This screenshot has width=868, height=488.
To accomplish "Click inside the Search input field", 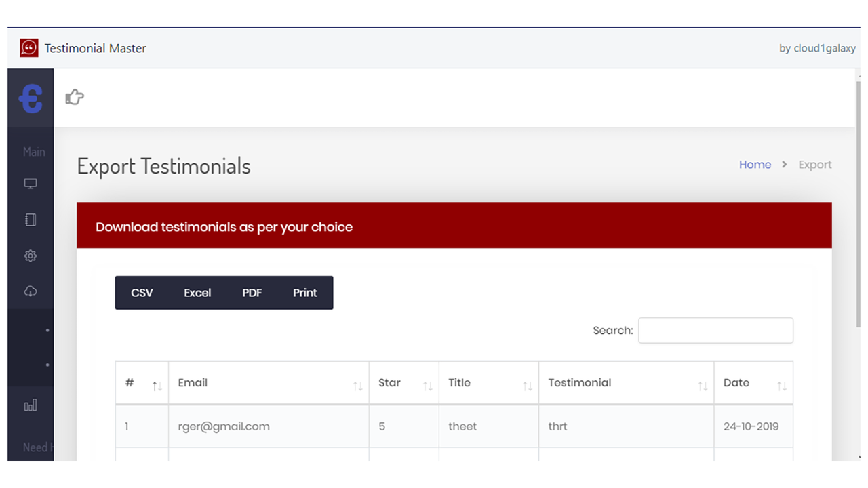I will (715, 330).
